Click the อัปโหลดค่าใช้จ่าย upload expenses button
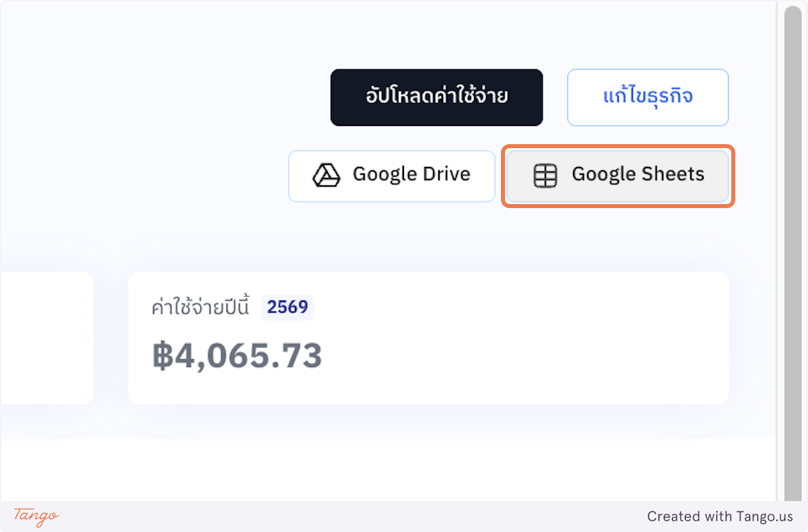 (436, 97)
